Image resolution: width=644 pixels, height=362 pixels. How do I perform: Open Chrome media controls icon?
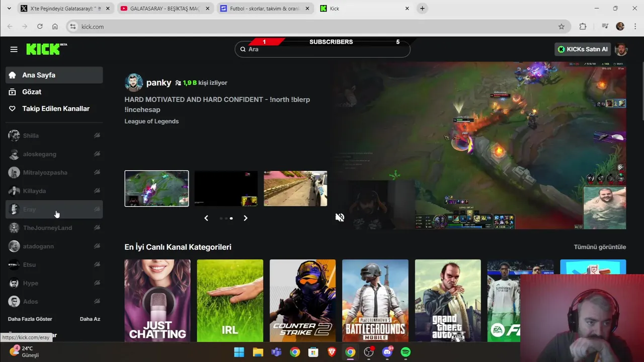(x=605, y=27)
